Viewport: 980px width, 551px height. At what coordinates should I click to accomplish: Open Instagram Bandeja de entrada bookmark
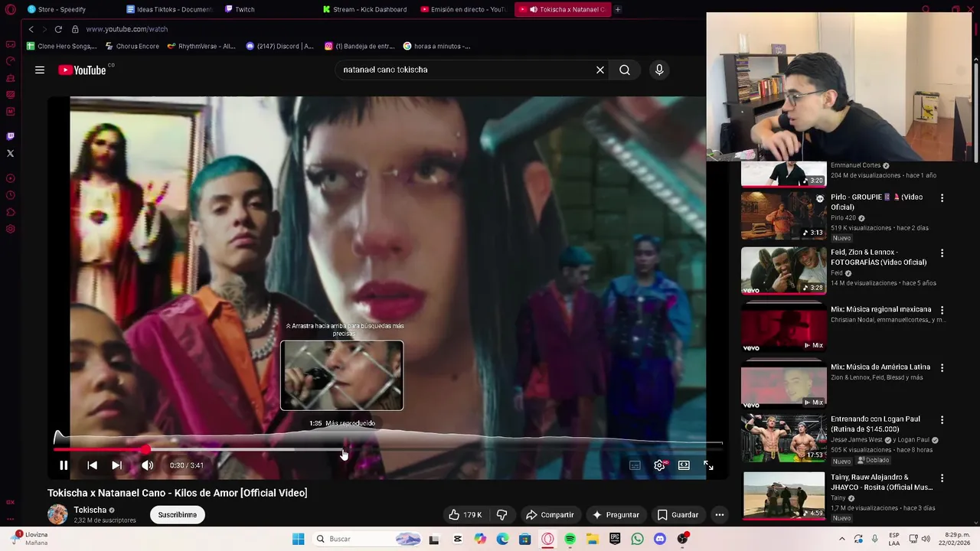pos(359,46)
